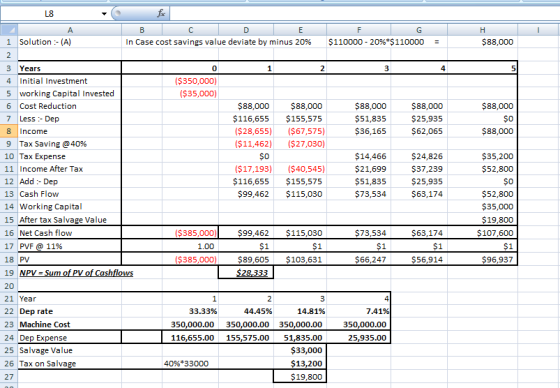
Task: Click the NPV result $28,333
Action: [x=251, y=273]
